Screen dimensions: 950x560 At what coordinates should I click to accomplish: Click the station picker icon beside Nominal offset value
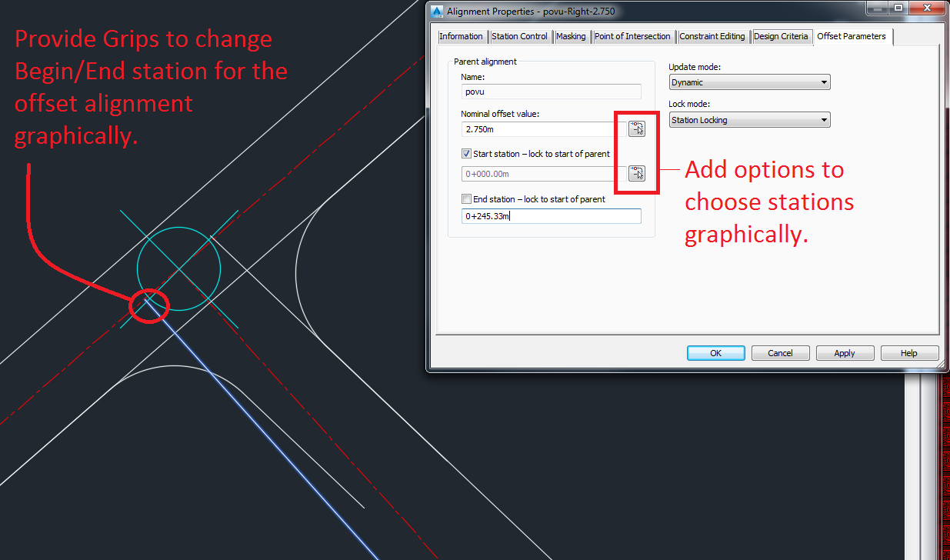[x=636, y=128]
